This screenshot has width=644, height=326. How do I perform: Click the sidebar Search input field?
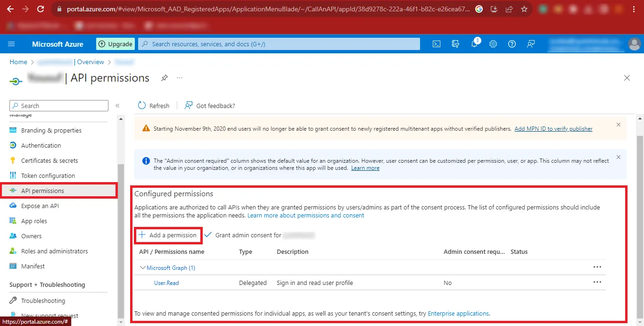pyautogui.click(x=59, y=106)
